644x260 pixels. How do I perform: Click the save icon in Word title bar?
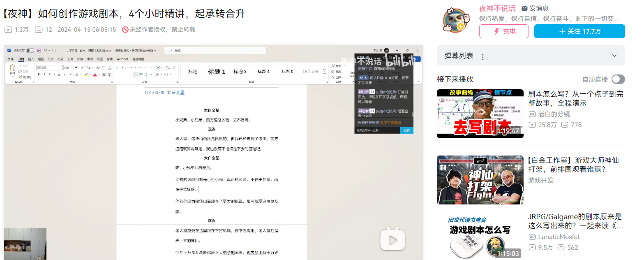[39, 51]
